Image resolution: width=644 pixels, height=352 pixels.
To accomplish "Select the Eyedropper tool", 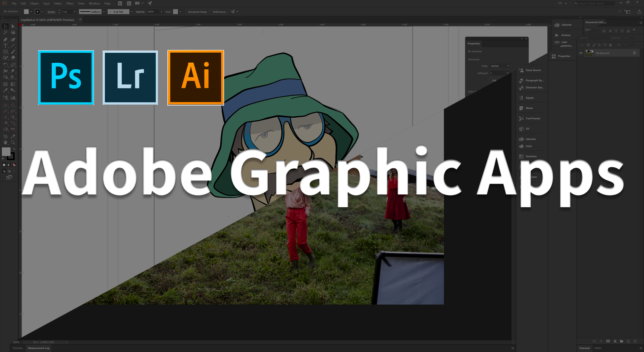I will (5, 91).
